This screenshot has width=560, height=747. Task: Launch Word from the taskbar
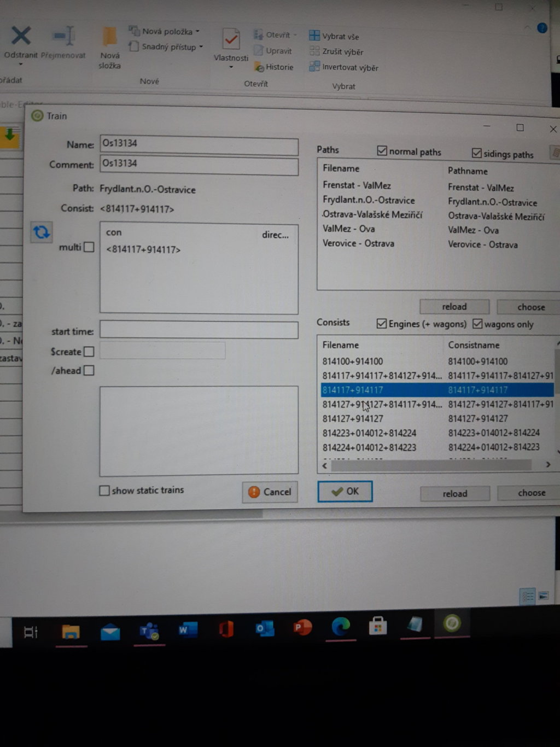(x=187, y=630)
